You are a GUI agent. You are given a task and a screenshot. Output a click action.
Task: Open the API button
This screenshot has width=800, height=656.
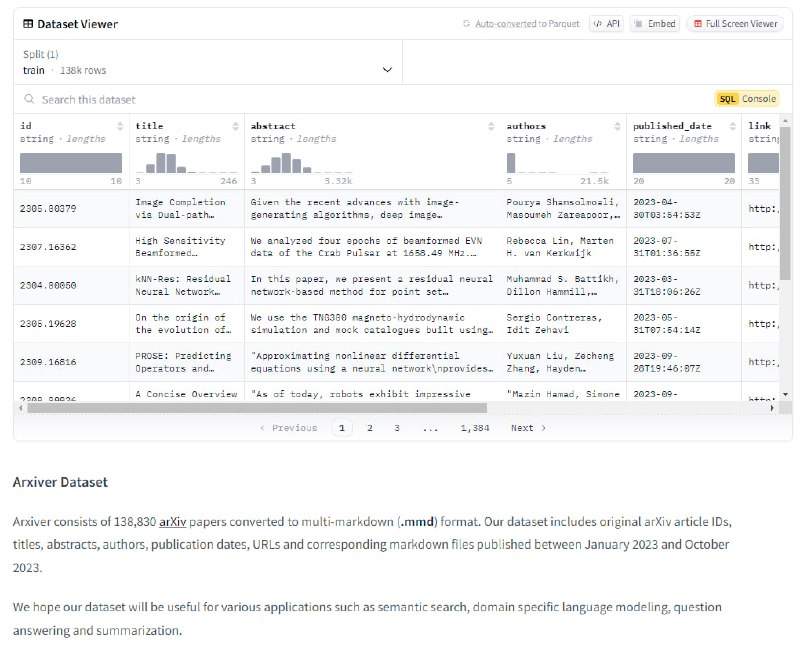point(605,23)
